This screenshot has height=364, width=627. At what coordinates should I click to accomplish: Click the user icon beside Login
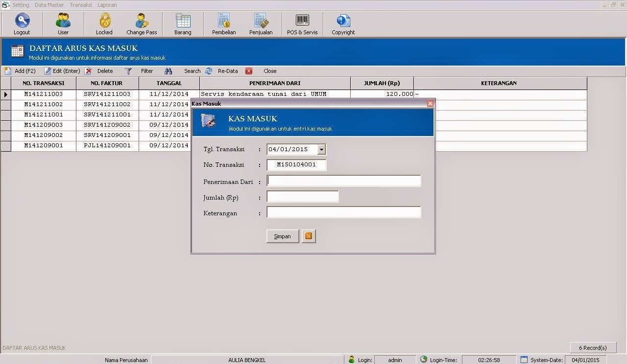coord(351,360)
